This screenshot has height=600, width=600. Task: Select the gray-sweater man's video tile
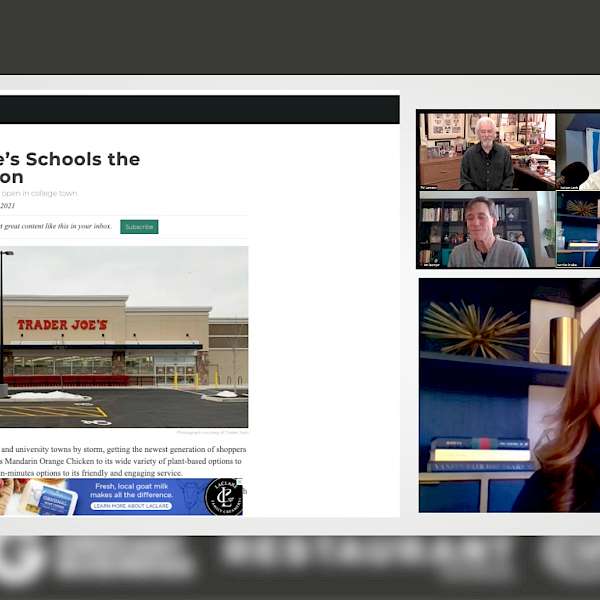click(x=487, y=229)
